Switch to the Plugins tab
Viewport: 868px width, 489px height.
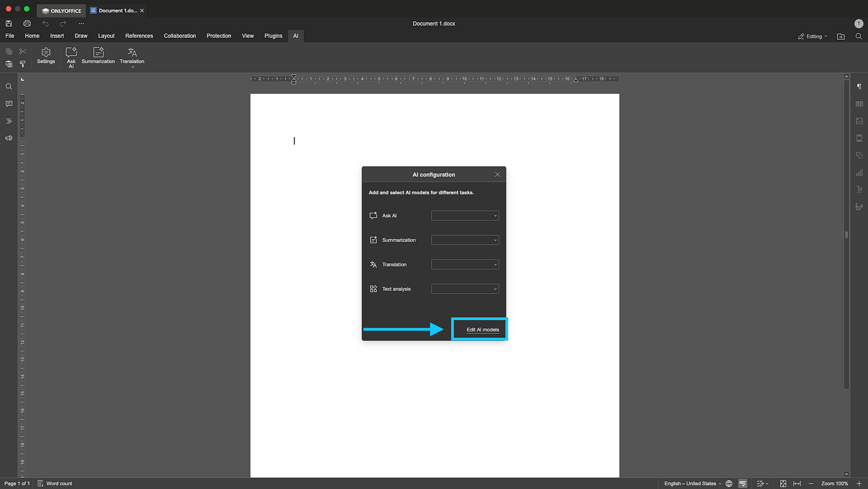(273, 36)
